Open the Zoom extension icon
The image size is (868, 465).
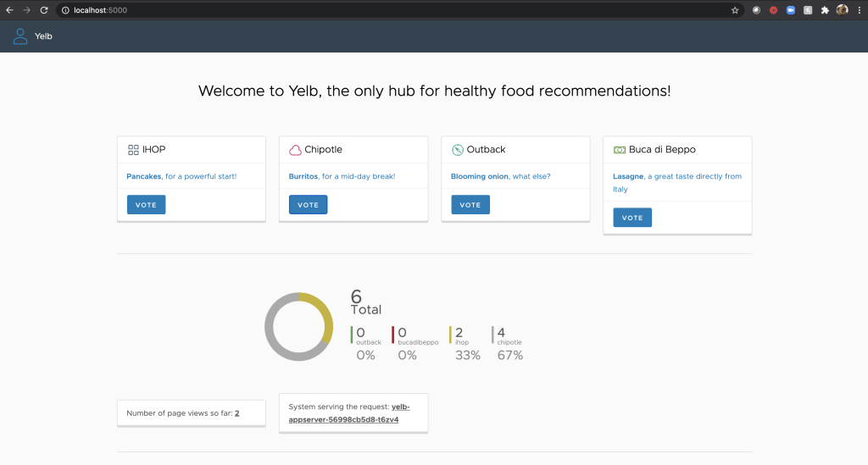click(791, 10)
